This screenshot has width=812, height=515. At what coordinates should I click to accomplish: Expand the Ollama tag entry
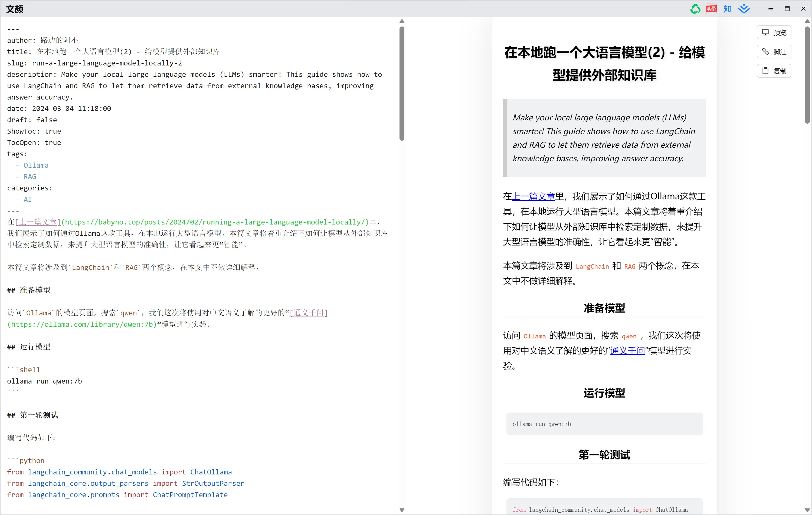click(35, 165)
